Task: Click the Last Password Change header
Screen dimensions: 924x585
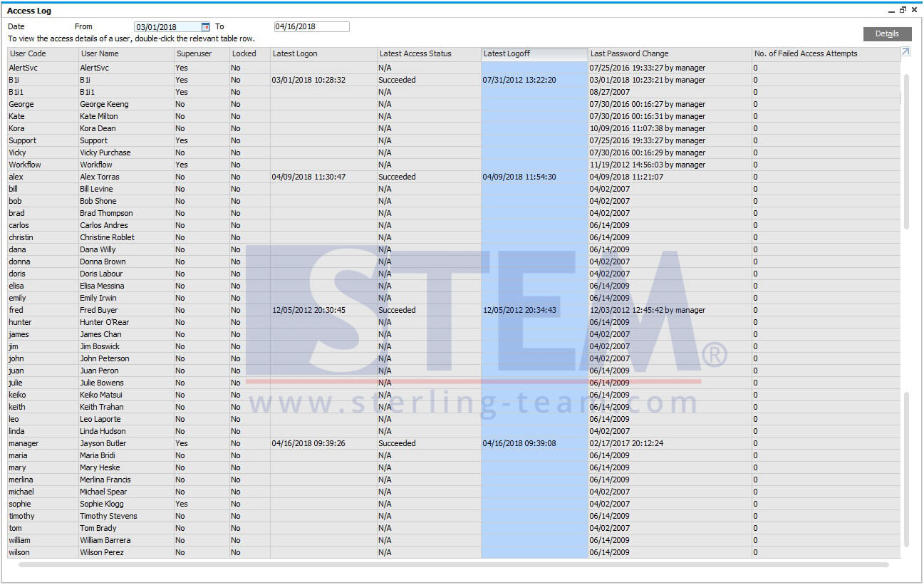Action: coord(670,54)
